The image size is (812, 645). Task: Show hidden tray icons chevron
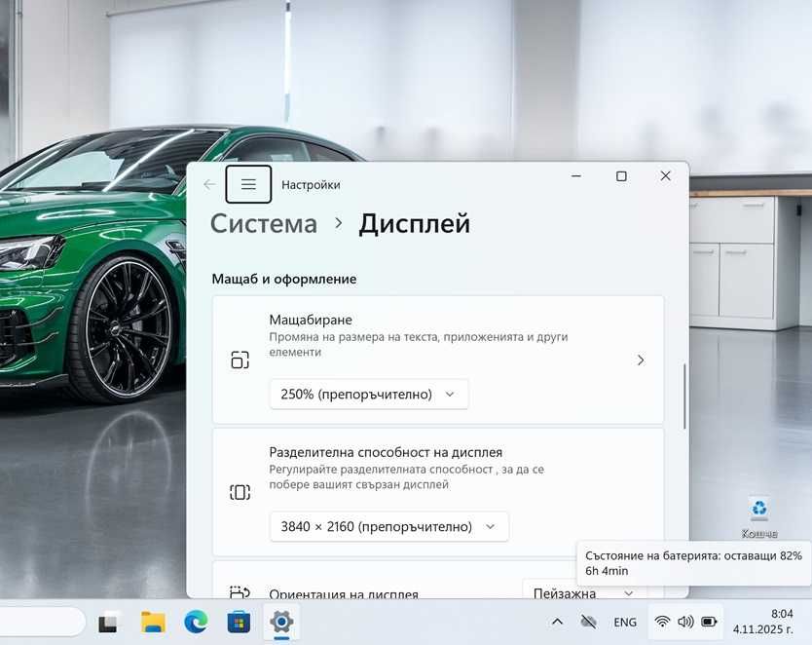tap(557, 622)
